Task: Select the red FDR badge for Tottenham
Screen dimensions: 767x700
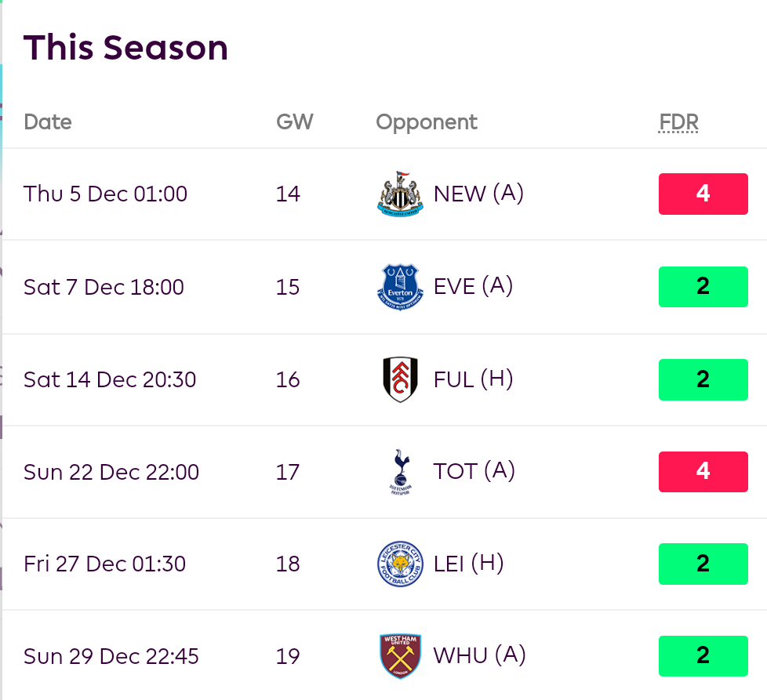Action: click(703, 472)
